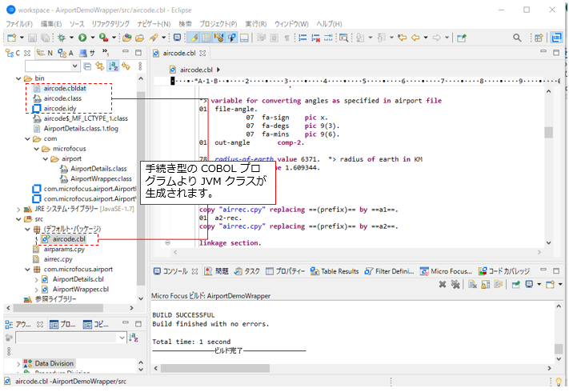Image resolution: width=569 pixels, height=392 pixels.
Task: Toggle alphabetical sort in explorer toolbar
Action: click(113, 66)
